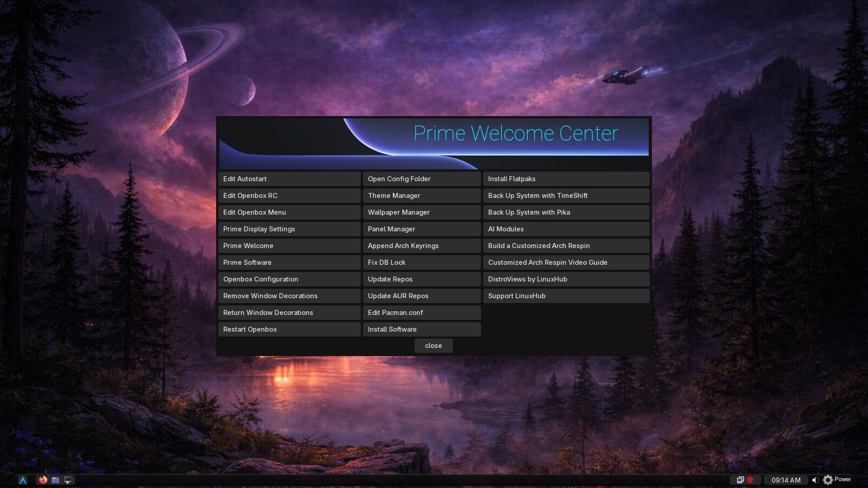
Task: Launch Firefox from the taskbar
Action: click(43, 480)
